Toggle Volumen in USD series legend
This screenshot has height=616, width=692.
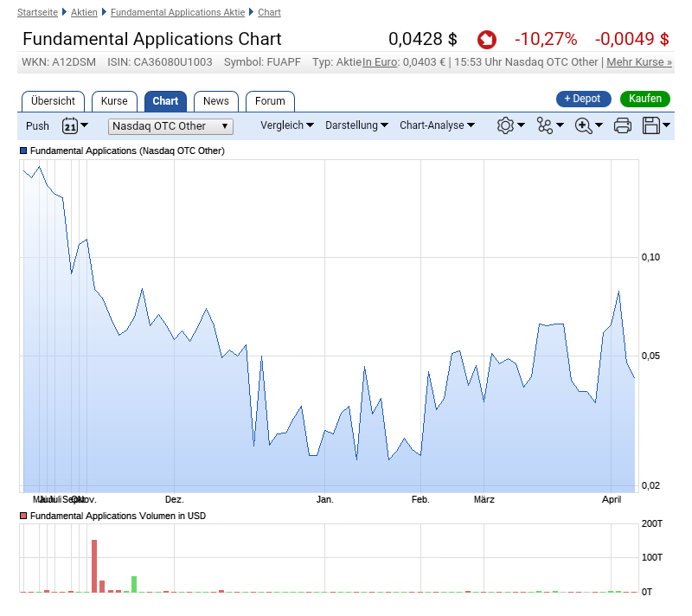[x=23, y=516]
